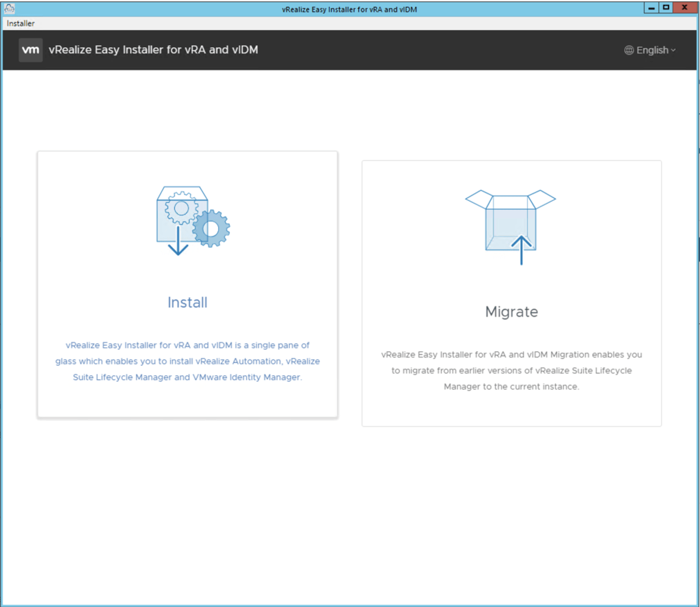Select the Install heading
This screenshot has height=607, width=700.
(187, 302)
